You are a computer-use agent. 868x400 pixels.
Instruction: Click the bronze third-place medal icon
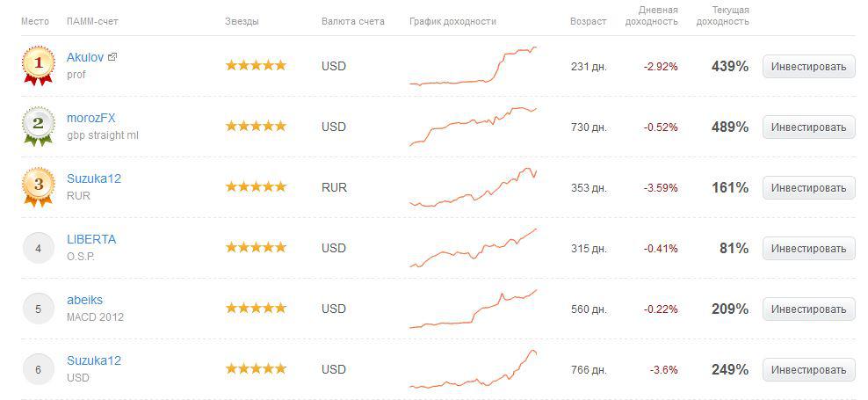click(x=38, y=187)
